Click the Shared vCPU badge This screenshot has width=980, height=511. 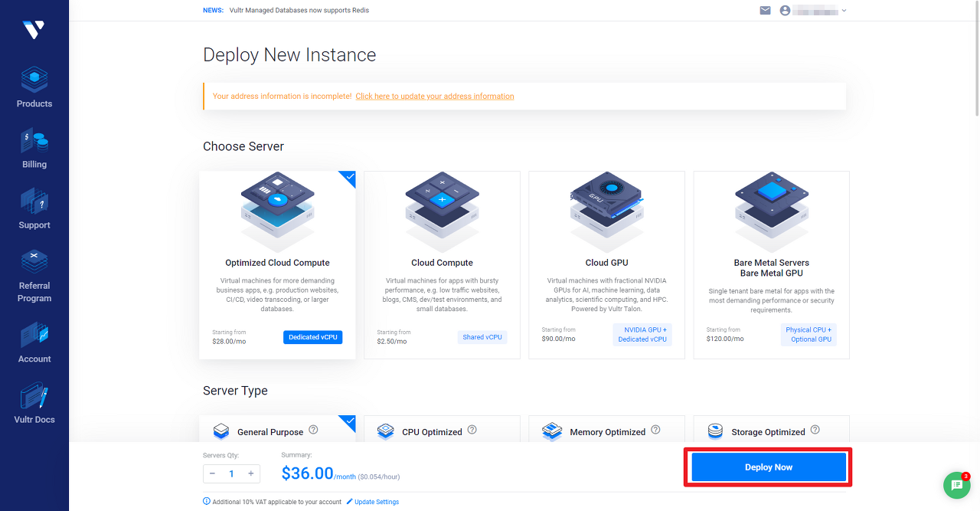pyautogui.click(x=483, y=337)
